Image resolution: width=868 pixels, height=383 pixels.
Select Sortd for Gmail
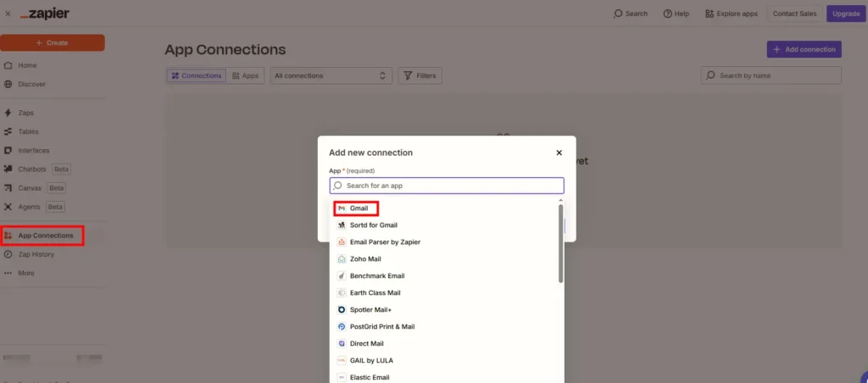(442, 225)
